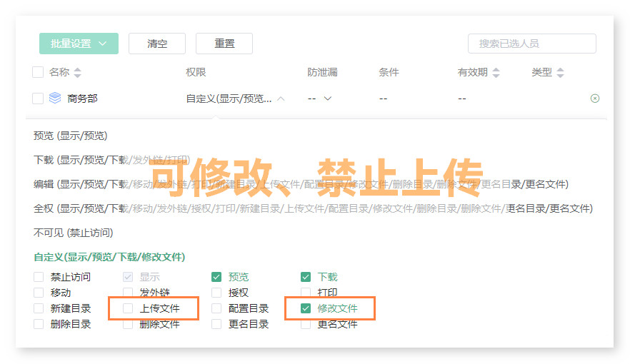Enable the 禁止访问 checkbox
The image size is (630, 364).
pos(39,277)
